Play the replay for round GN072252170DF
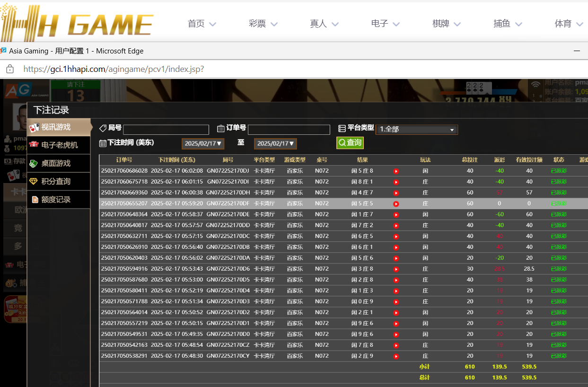The image size is (588, 387). (396, 204)
